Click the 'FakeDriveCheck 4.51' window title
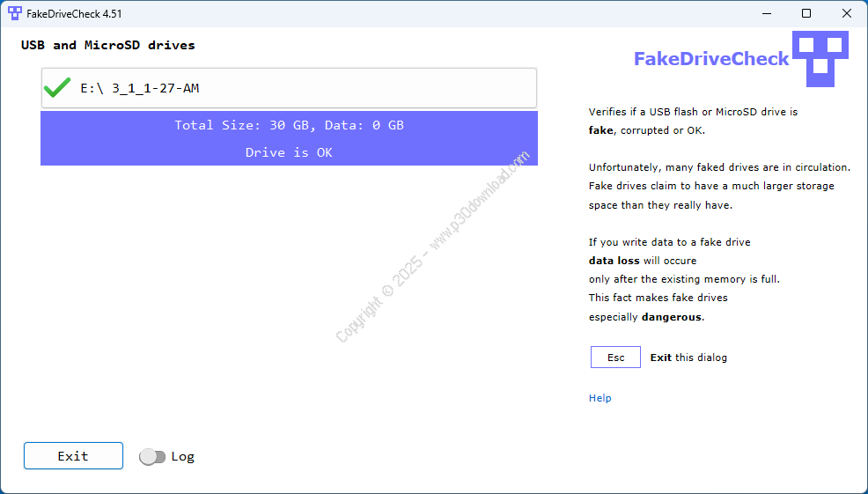Image resolution: width=868 pixels, height=494 pixels. coord(74,13)
